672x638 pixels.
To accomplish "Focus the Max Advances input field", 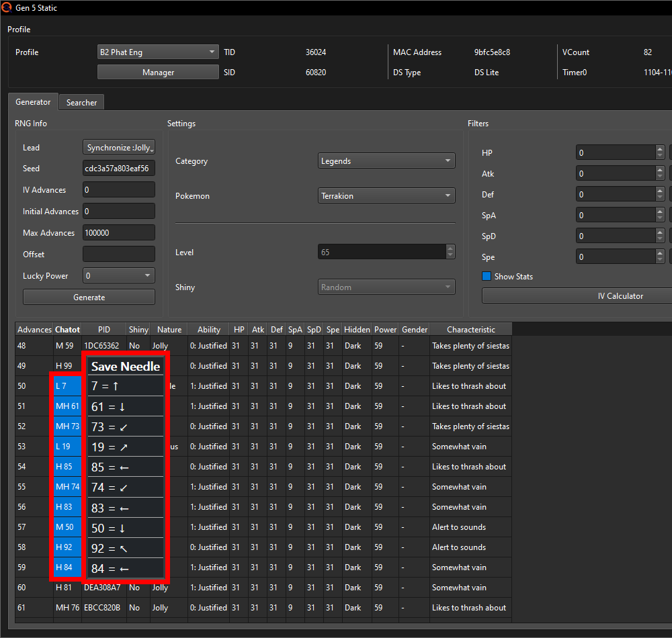I will tap(119, 233).
